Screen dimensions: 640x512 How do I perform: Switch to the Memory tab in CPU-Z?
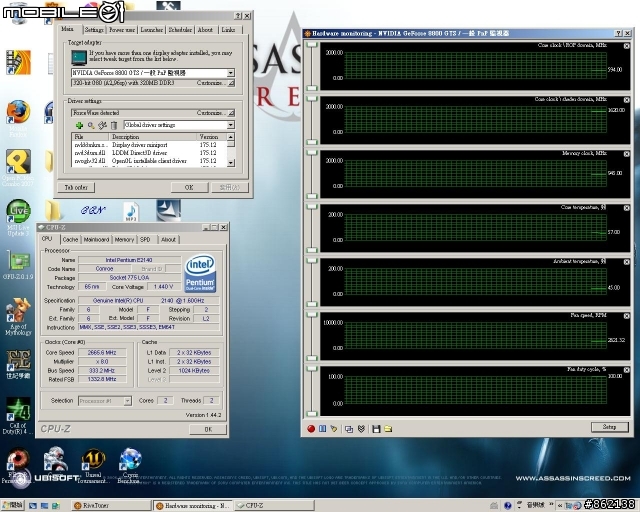coord(124,240)
